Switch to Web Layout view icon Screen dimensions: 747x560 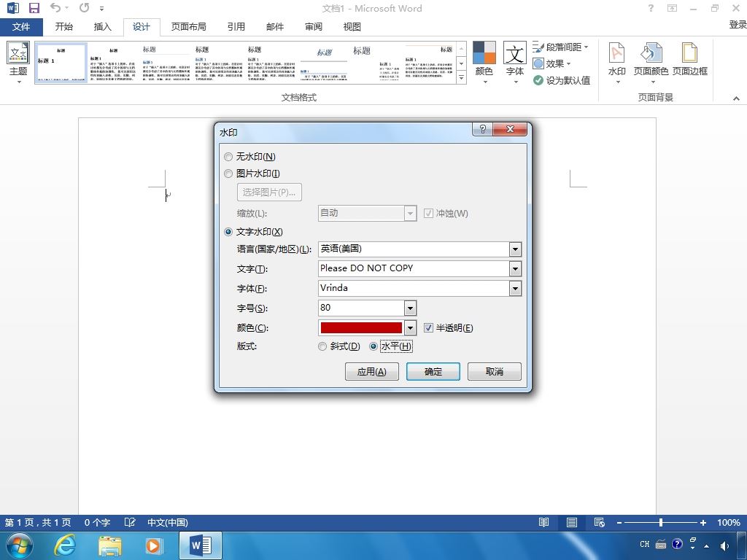click(x=600, y=522)
